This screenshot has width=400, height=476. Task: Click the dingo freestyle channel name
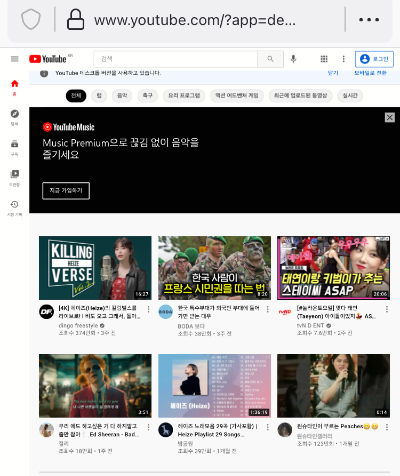click(x=78, y=325)
